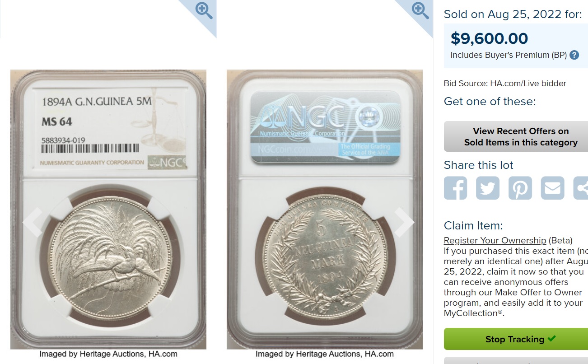Click Stop Tracking button
Viewport: 588px width, 364px height.
click(516, 339)
